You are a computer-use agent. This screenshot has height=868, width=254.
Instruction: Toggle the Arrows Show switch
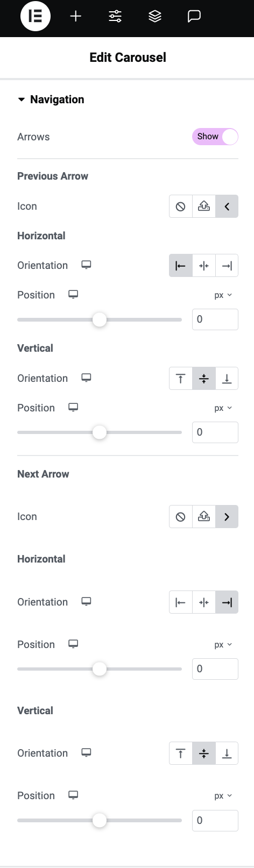pos(215,137)
